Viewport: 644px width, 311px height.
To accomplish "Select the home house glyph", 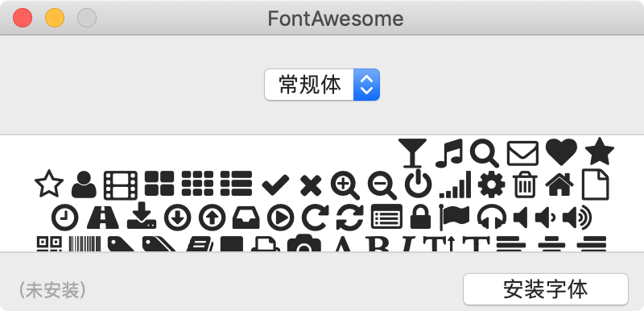I will pyautogui.click(x=559, y=184).
